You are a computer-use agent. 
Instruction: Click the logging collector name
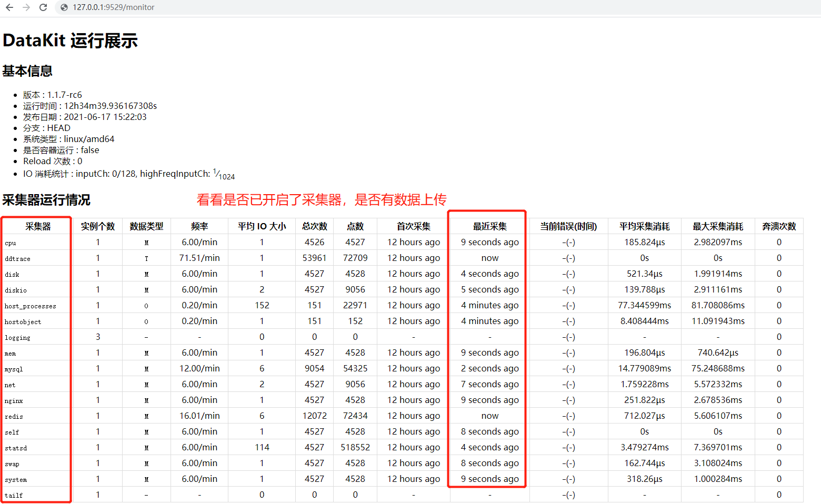17,338
